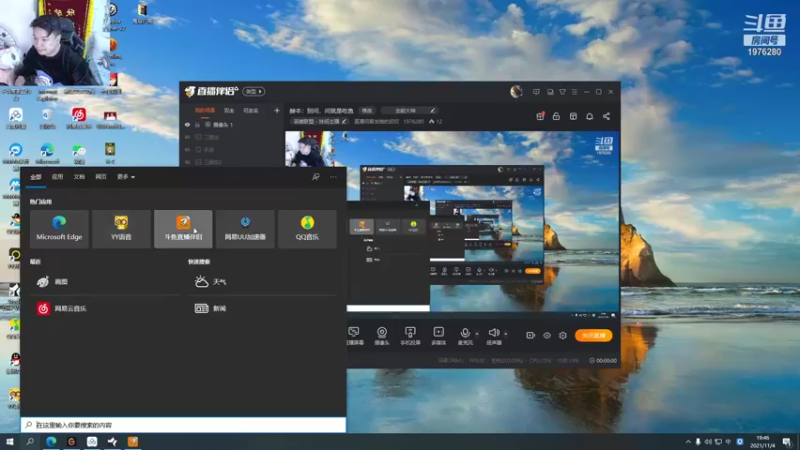
Task: Switch to the 全部 (All) search tab
Action: point(36,177)
